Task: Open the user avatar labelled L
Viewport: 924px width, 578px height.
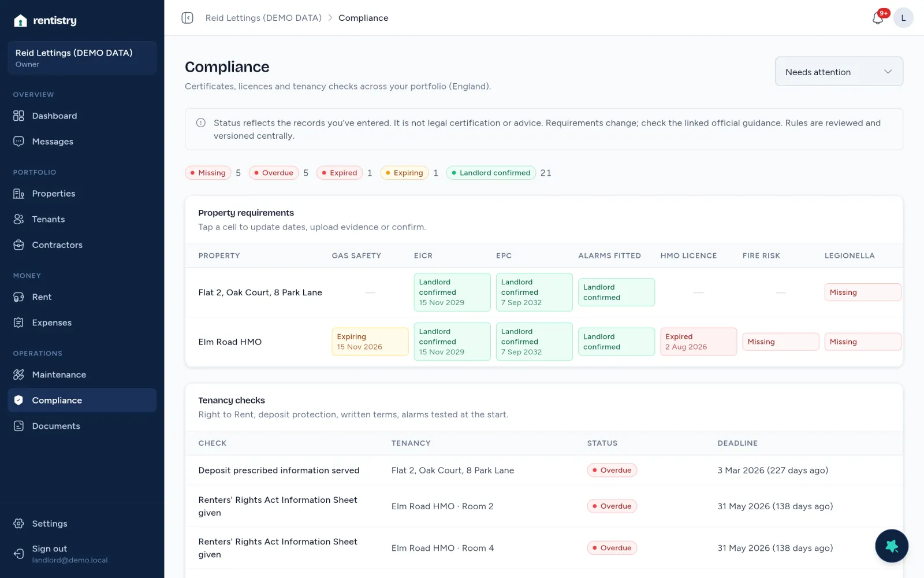Action: coord(903,18)
